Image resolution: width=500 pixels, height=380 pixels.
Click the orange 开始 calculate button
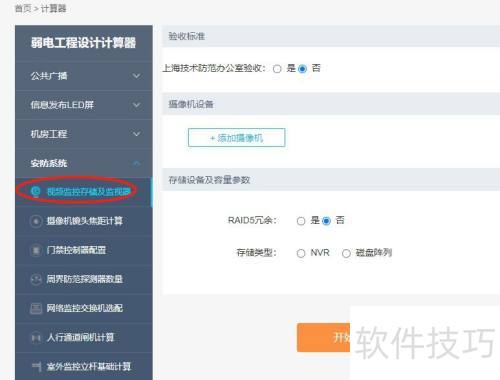323,337
